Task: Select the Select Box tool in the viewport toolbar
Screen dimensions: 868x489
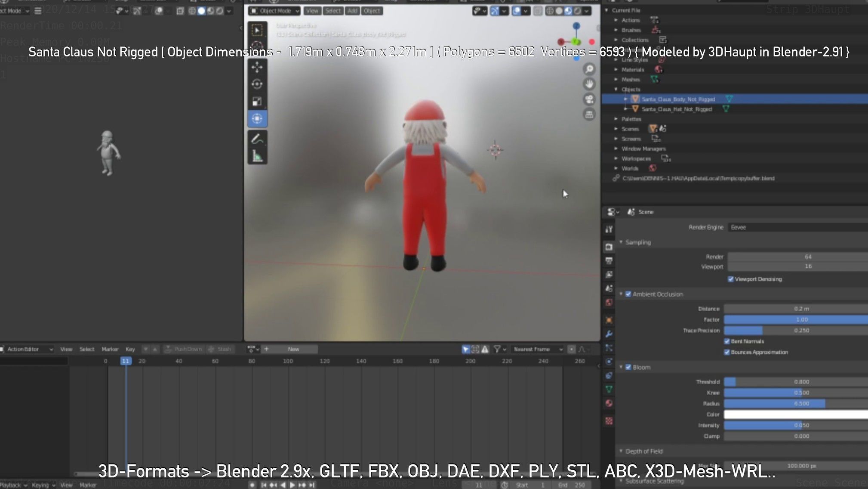Action: click(257, 30)
